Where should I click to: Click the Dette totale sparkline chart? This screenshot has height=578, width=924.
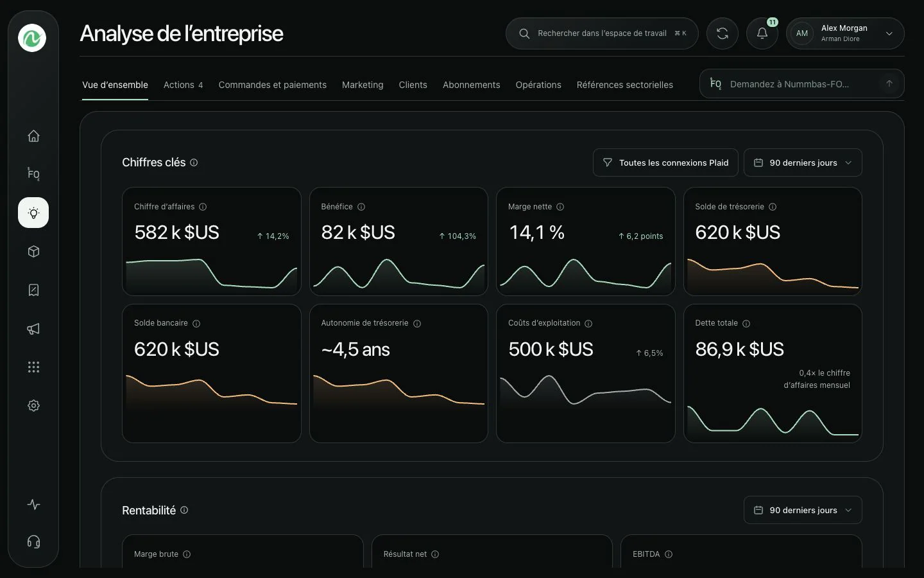[x=773, y=422]
